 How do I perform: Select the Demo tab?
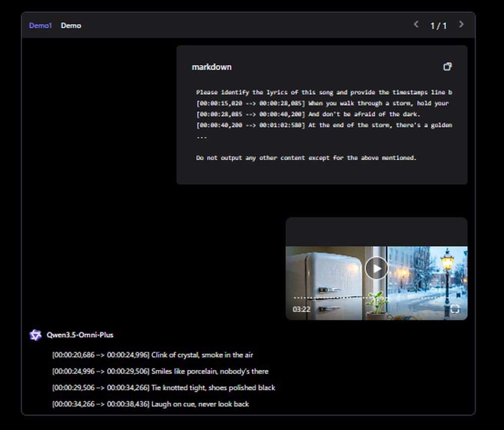pyautogui.click(x=71, y=25)
